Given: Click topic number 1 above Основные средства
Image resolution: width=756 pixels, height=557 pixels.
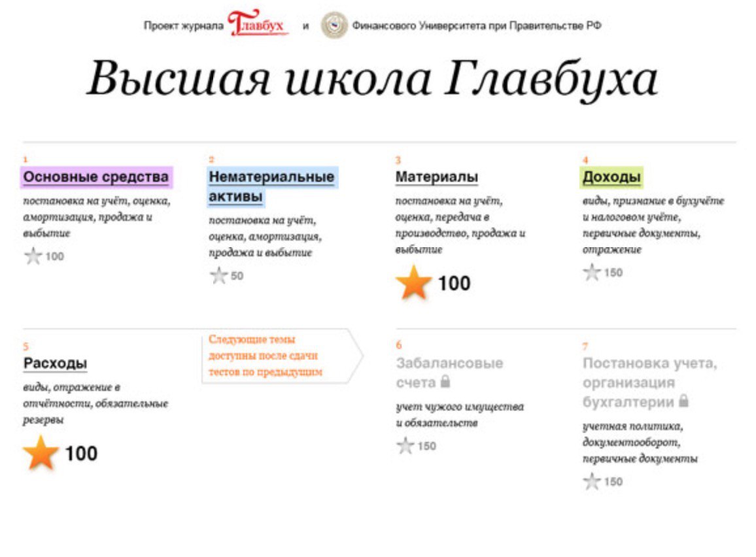Looking at the screenshot, I should (x=26, y=159).
